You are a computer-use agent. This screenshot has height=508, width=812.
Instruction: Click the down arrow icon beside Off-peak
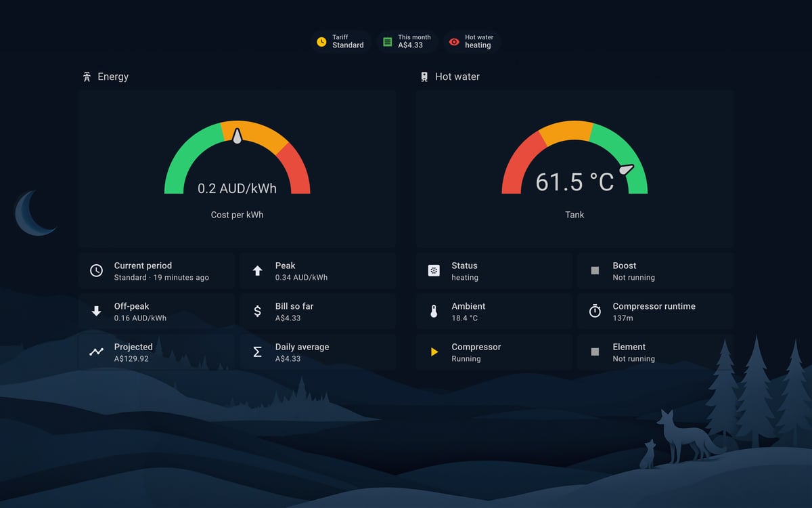96,312
